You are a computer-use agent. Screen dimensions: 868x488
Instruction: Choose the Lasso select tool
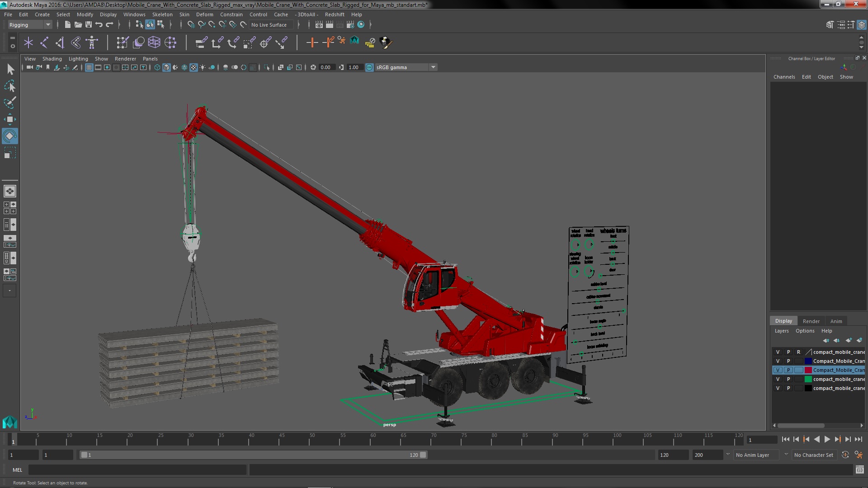[9, 86]
